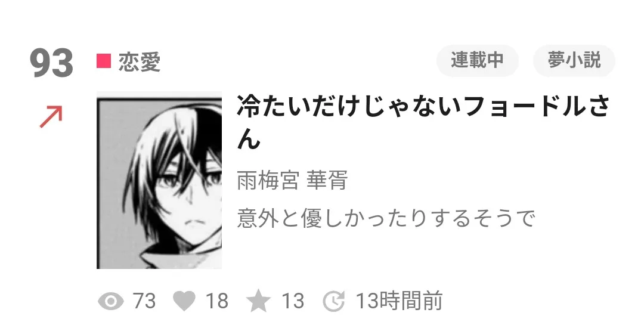
Task: Click the pink 恋愛 category square
Action: point(104,61)
